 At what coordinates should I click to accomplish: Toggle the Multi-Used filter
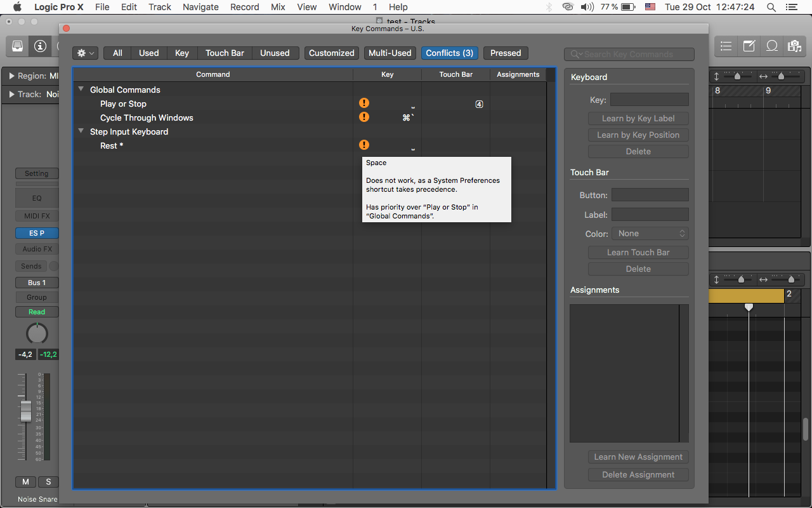pyautogui.click(x=390, y=53)
